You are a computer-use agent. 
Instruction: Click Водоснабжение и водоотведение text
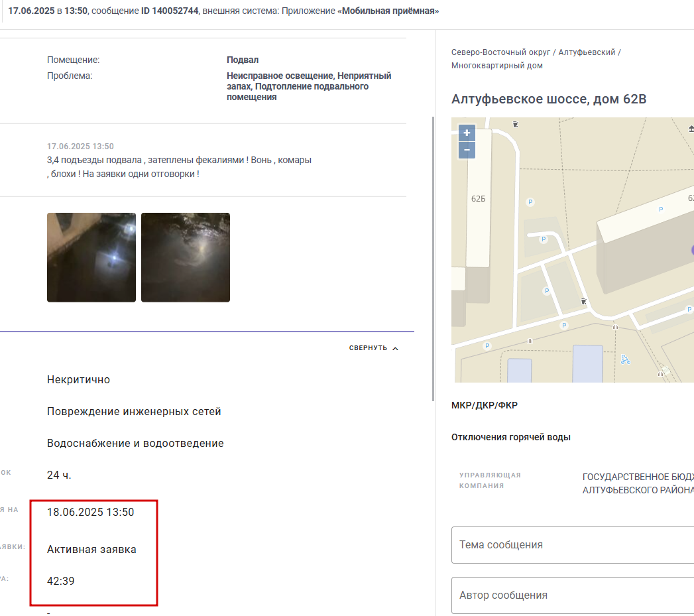[135, 444]
